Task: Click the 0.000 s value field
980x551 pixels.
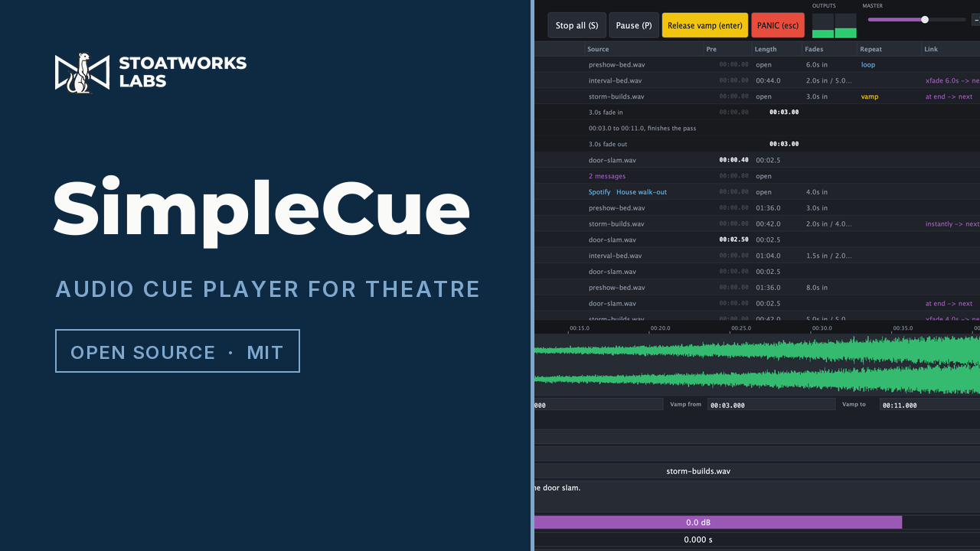Action: point(757,540)
